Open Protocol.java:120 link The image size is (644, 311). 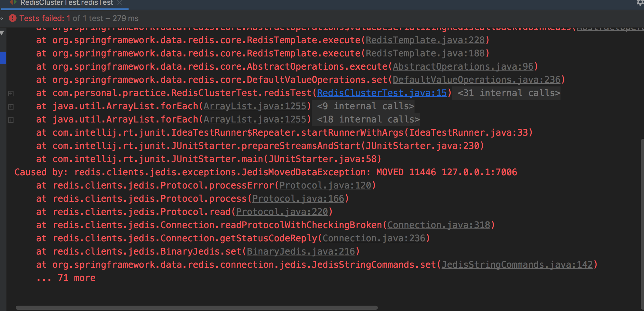point(325,185)
